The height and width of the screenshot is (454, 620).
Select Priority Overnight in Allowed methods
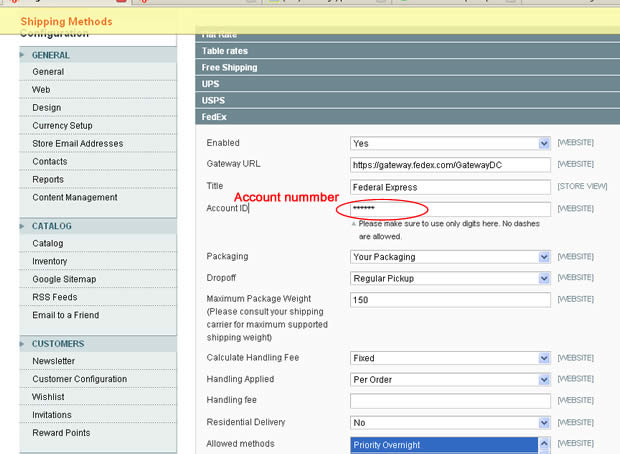(x=444, y=445)
